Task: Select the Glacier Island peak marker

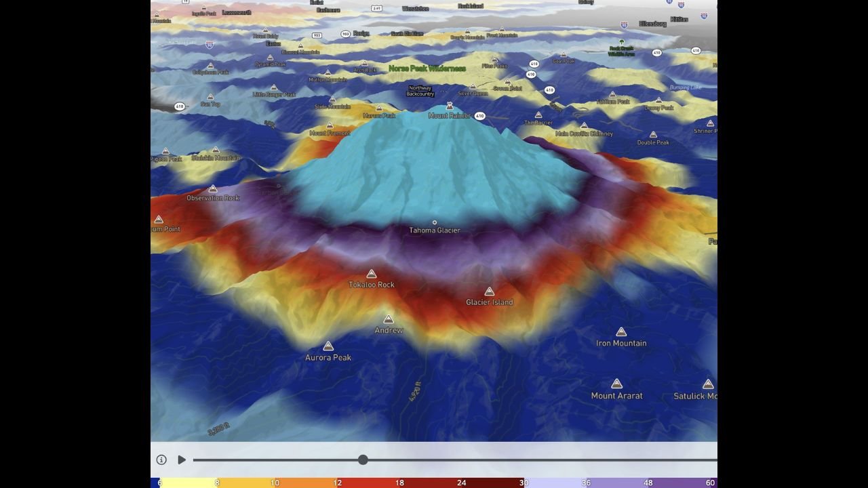Action: [x=489, y=291]
